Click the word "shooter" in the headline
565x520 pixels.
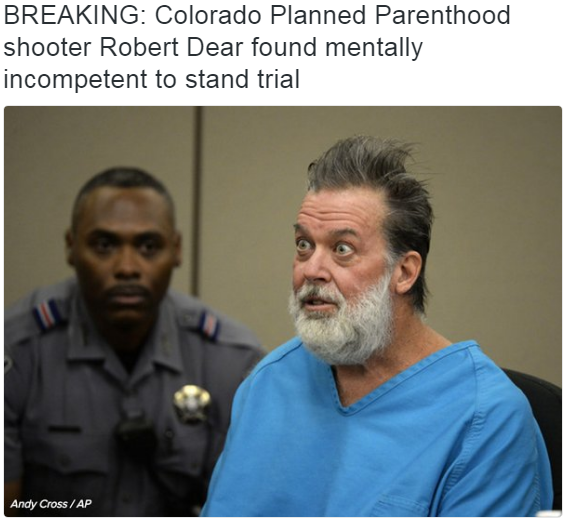click(47, 47)
